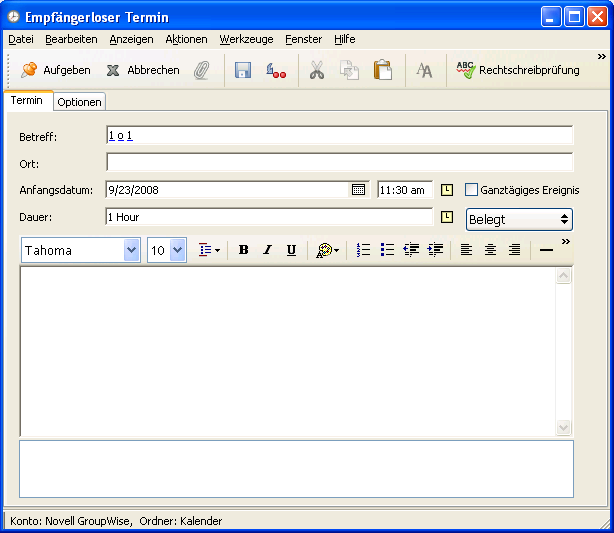The width and height of the screenshot is (614, 533).
Task: Run Rechtschreibprüfung spell check
Action: (x=518, y=70)
